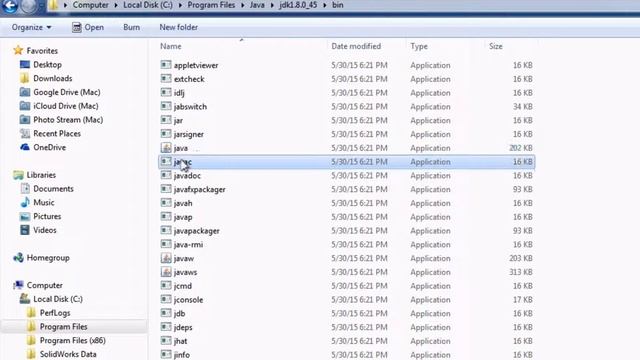Select the jdb file icon
The image size is (640, 360).
166,313
